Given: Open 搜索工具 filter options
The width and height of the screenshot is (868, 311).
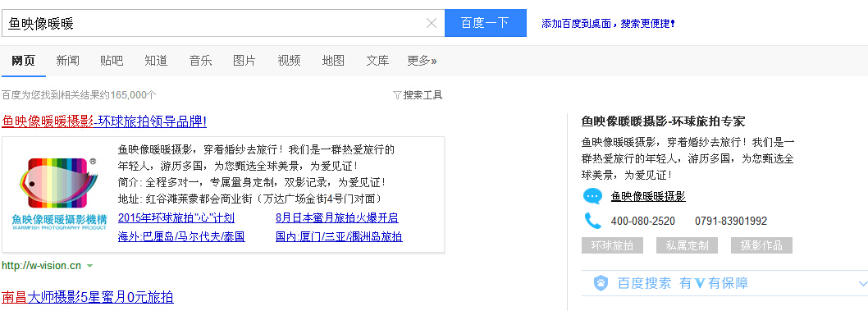Looking at the screenshot, I should pos(423,95).
